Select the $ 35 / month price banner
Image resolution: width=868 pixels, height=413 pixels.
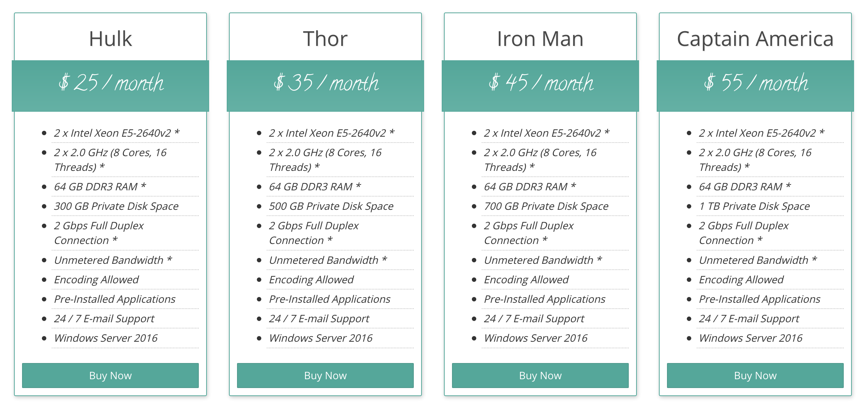tap(325, 83)
